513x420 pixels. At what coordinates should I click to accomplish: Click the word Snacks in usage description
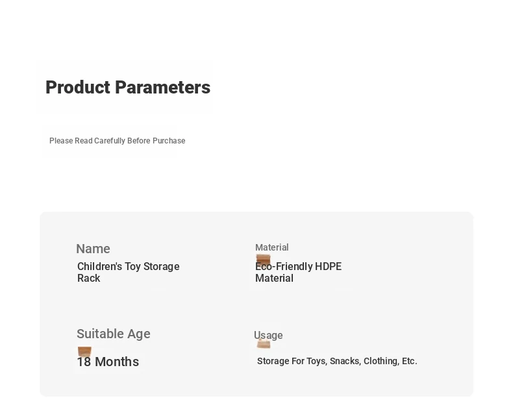tap(345, 361)
